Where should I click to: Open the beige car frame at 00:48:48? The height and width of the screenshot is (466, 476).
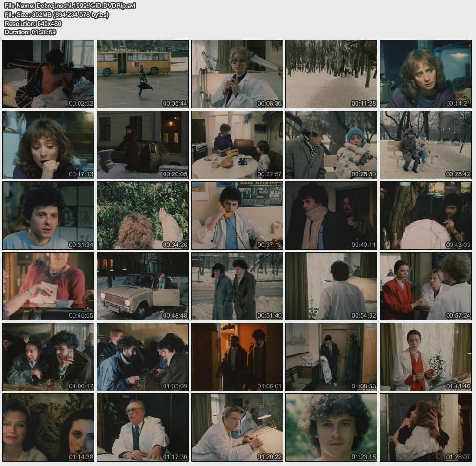143,286
